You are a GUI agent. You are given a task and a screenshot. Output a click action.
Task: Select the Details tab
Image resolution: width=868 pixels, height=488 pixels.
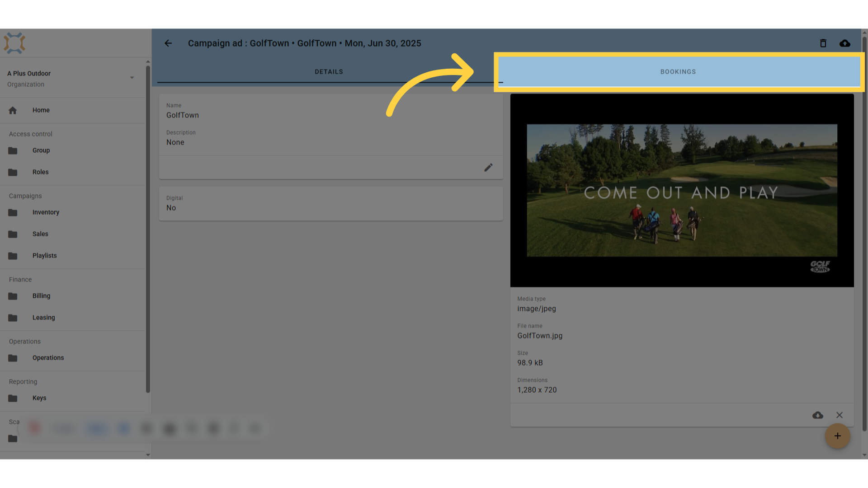click(329, 72)
